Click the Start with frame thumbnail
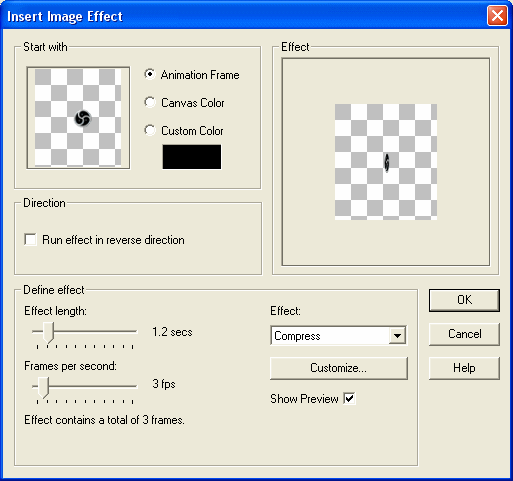 pyautogui.click(x=78, y=118)
